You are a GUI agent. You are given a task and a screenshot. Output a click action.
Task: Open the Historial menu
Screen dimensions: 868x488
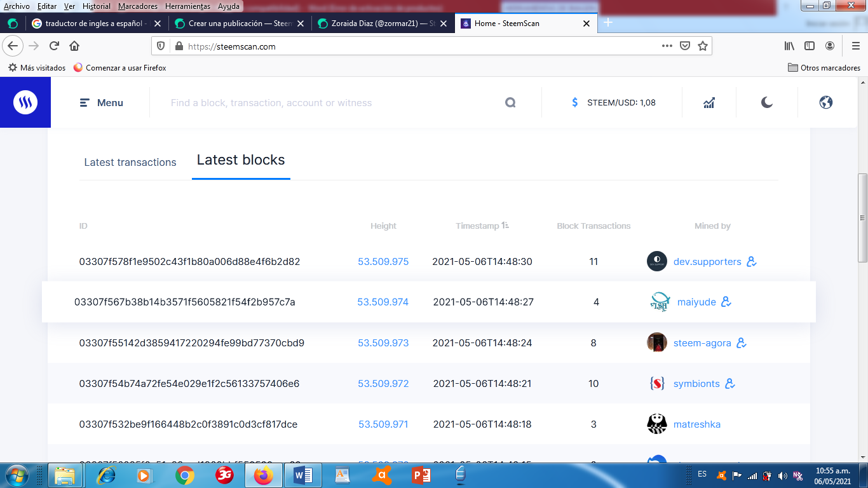[97, 6]
